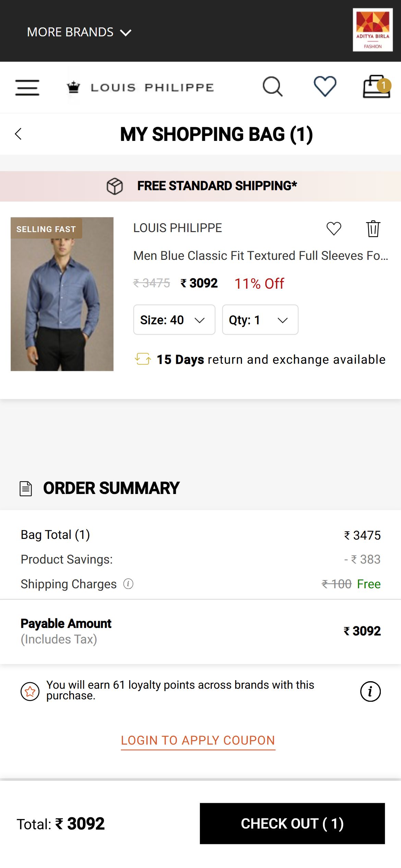Open the hamburger navigation menu
This screenshot has width=401, height=868.
[27, 87]
